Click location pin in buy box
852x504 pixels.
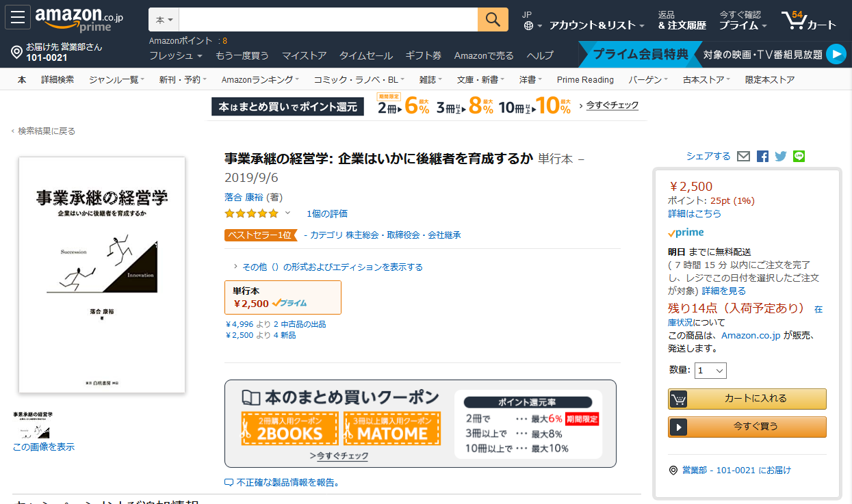click(673, 470)
